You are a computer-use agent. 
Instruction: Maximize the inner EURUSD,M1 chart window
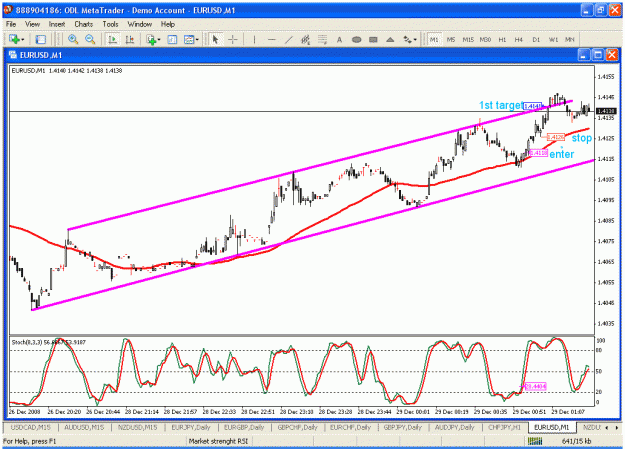click(597, 55)
